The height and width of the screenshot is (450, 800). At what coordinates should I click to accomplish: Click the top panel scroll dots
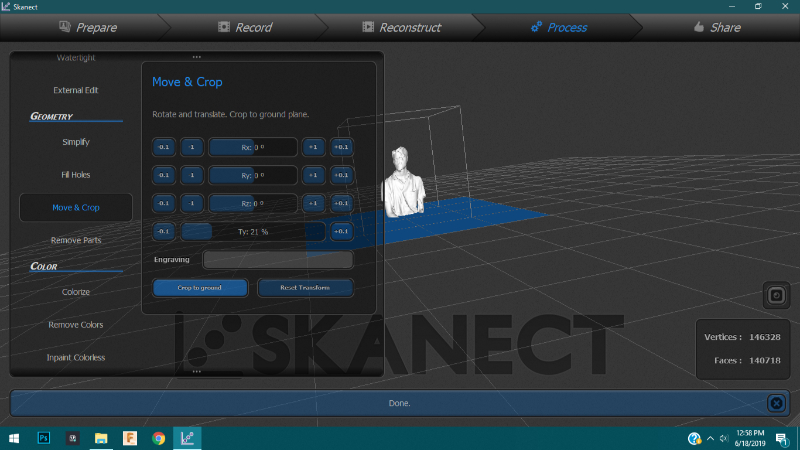[196, 57]
